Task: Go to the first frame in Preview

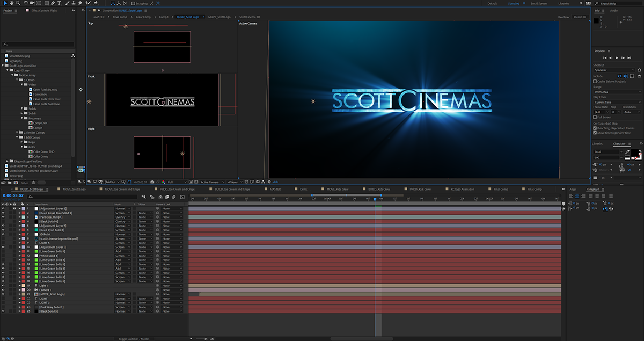Action: pyautogui.click(x=605, y=57)
